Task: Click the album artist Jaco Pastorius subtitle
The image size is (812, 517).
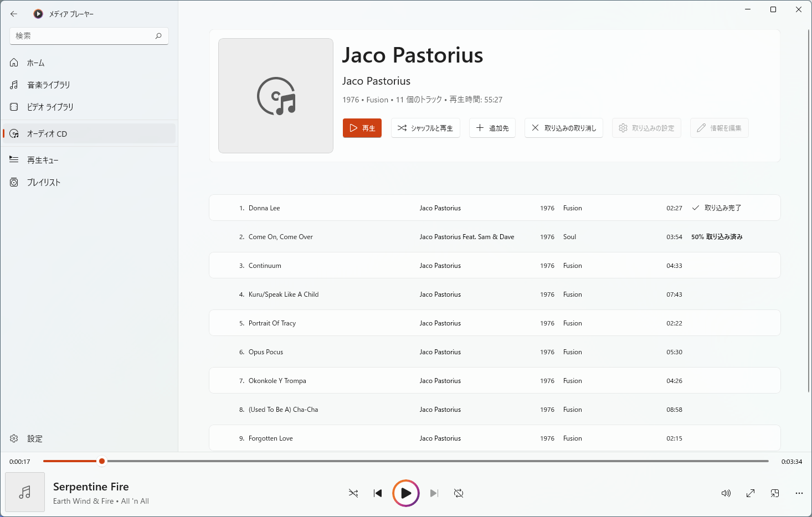Action: click(376, 81)
